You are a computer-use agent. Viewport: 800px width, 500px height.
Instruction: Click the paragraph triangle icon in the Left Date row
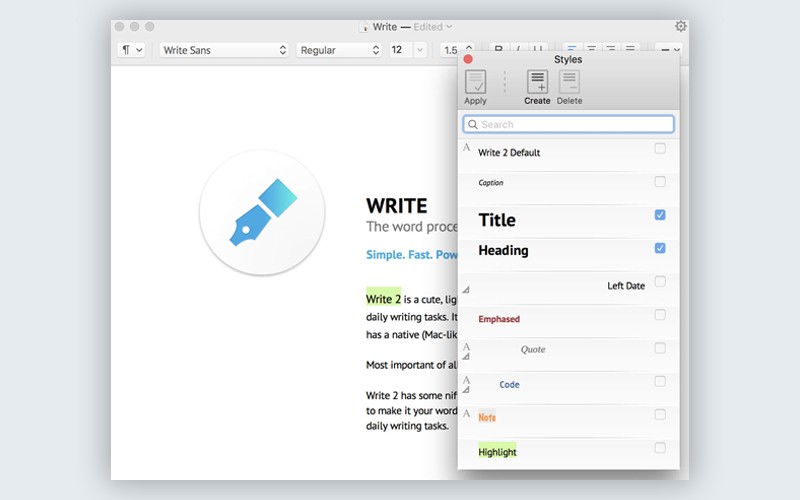tap(466, 290)
